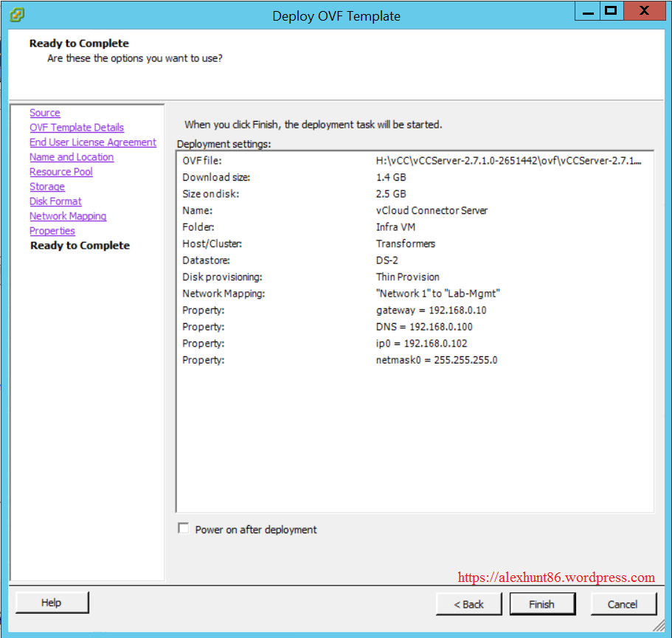Image resolution: width=672 pixels, height=638 pixels.
Task: Go back to Network Mapping step
Action: tap(68, 216)
